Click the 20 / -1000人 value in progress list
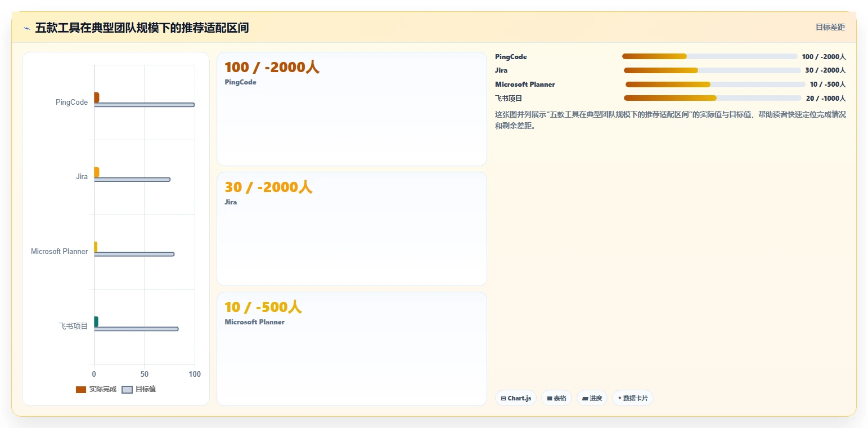 coord(826,99)
